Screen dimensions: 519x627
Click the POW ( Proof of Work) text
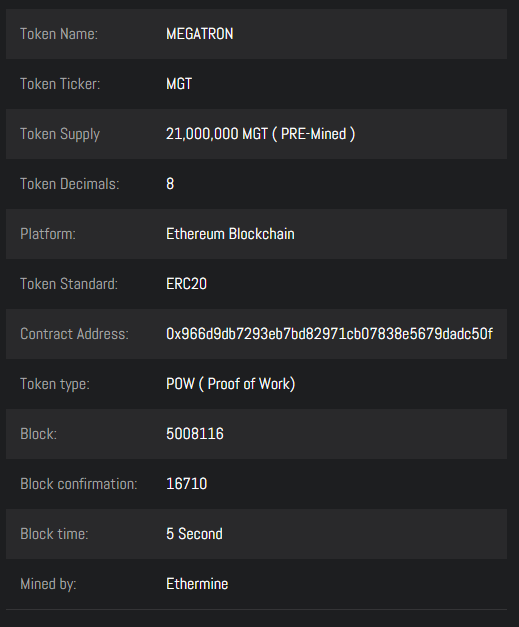coord(231,384)
